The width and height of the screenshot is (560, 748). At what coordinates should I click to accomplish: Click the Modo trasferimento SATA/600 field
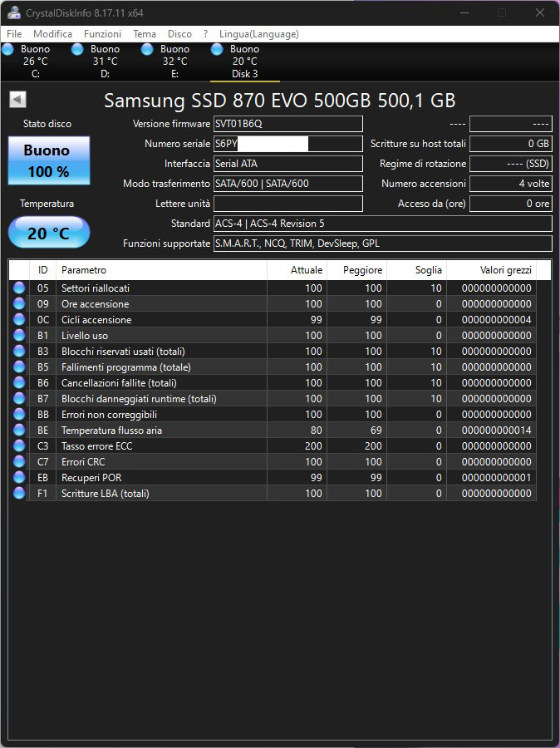pos(288,184)
